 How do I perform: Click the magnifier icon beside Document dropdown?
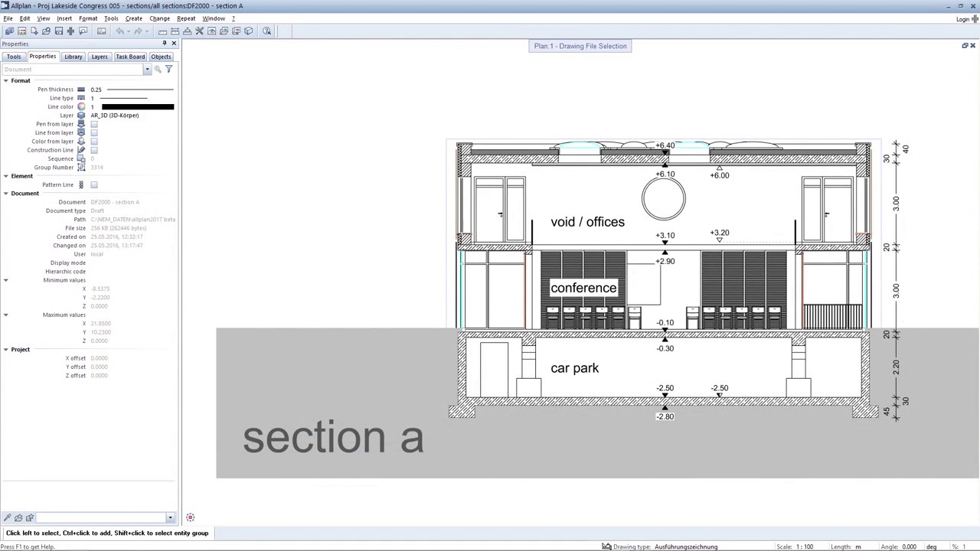158,70
